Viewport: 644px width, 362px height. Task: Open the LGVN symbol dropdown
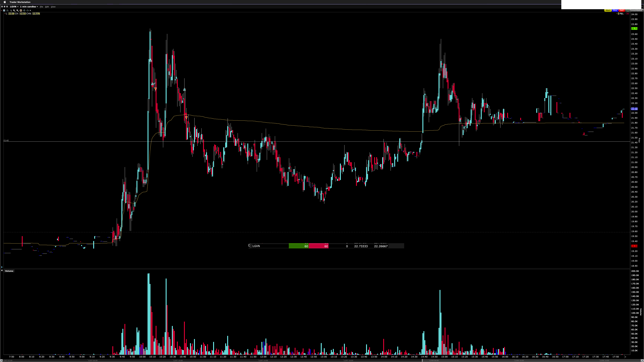(x=18, y=7)
